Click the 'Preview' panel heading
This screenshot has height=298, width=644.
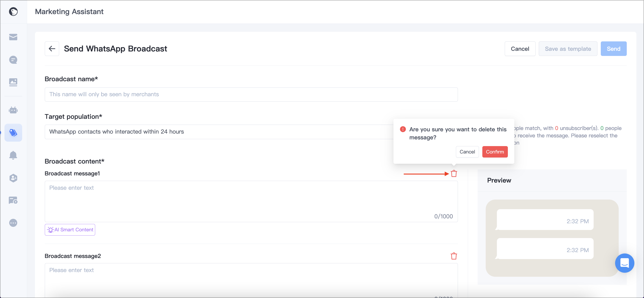pyautogui.click(x=499, y=180)
